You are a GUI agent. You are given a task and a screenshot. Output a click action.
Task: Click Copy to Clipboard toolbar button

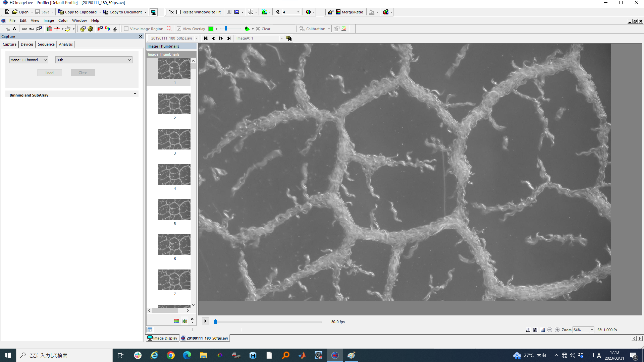click(x=77, y=12)
